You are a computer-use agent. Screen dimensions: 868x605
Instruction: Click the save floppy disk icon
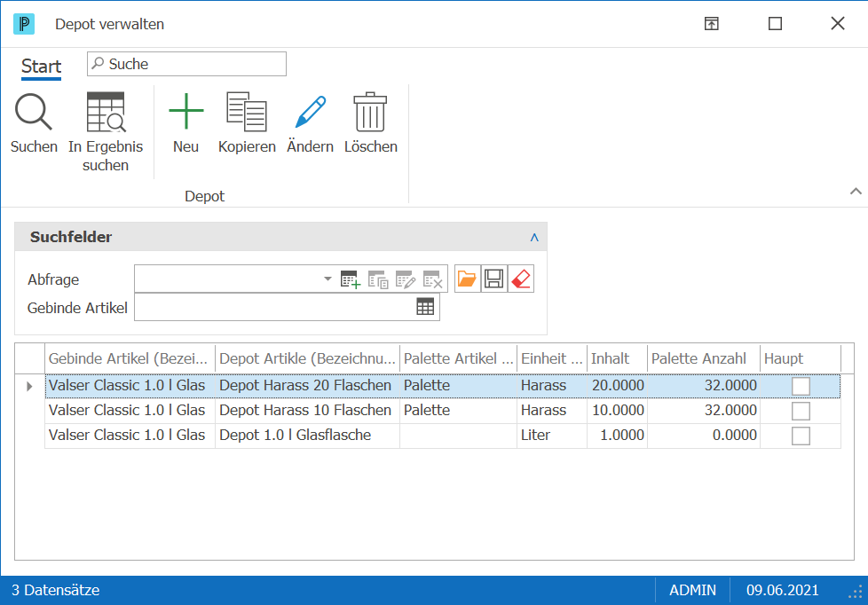(x=493, y=279)
